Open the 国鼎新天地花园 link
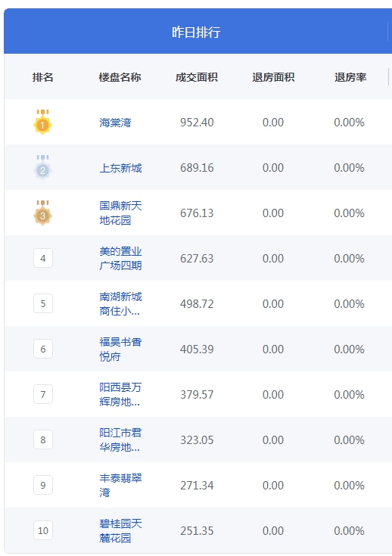Viewport: 392px width, 556px height. tap(120, 213)
